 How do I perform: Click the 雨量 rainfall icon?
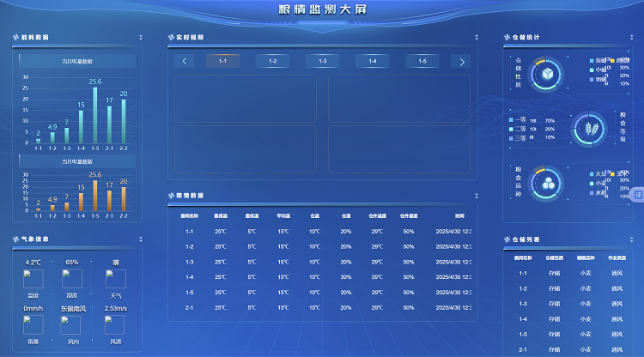[33, 324]
